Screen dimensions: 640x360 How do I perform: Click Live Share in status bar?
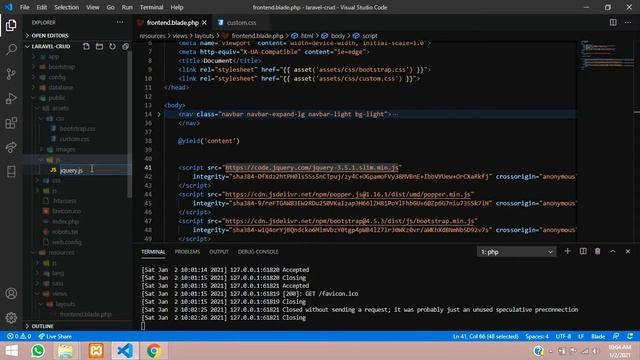[x=55, y=336]
